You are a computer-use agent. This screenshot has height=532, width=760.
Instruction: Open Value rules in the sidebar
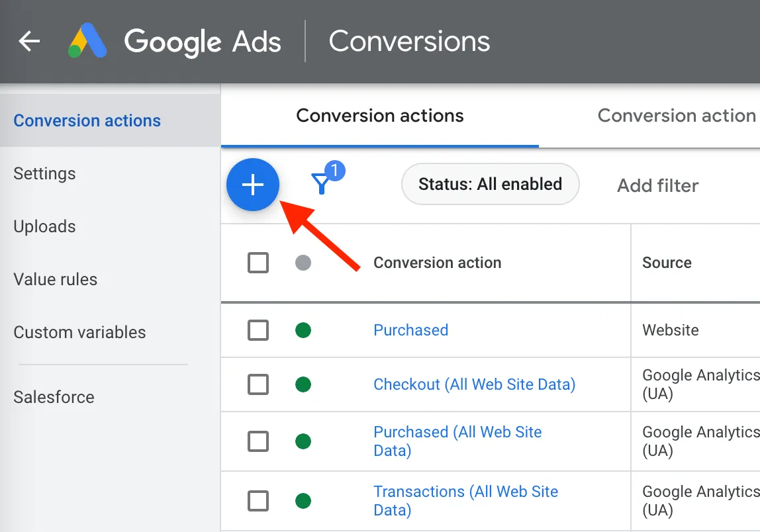[x=55, y=279]
